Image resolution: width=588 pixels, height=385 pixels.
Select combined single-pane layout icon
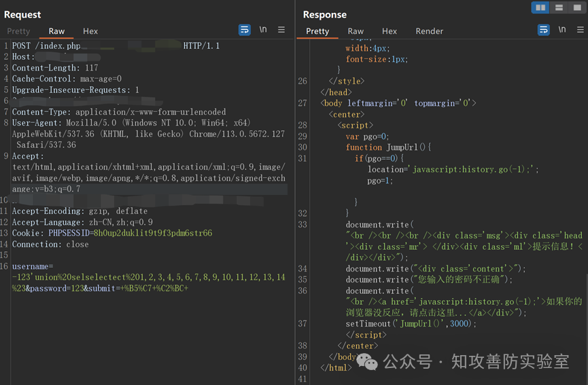point(577,7)
